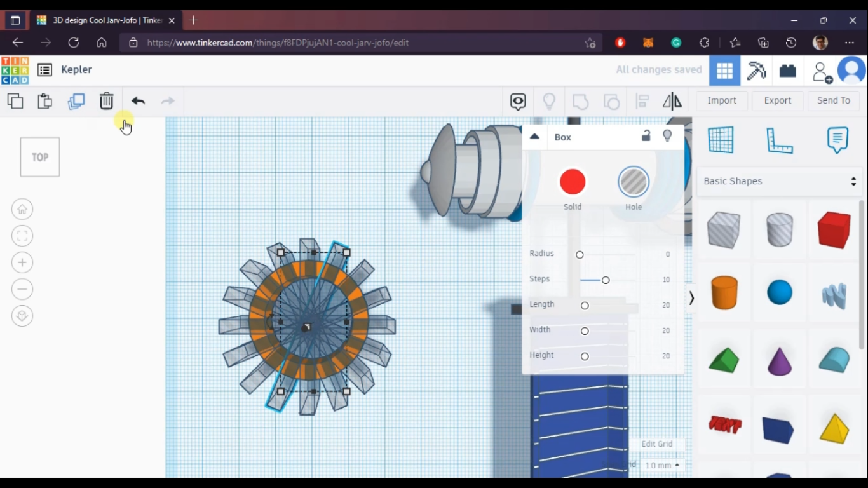Click the Send To button

tap(834, 100)
